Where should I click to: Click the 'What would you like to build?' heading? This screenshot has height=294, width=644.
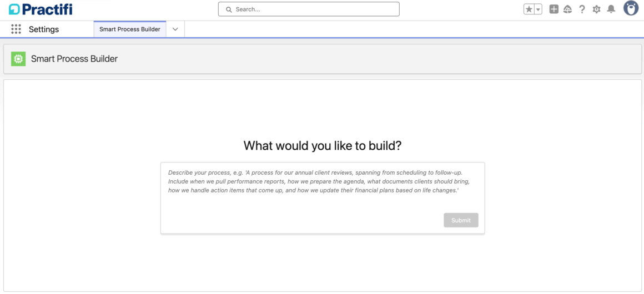tap(323, 146)
